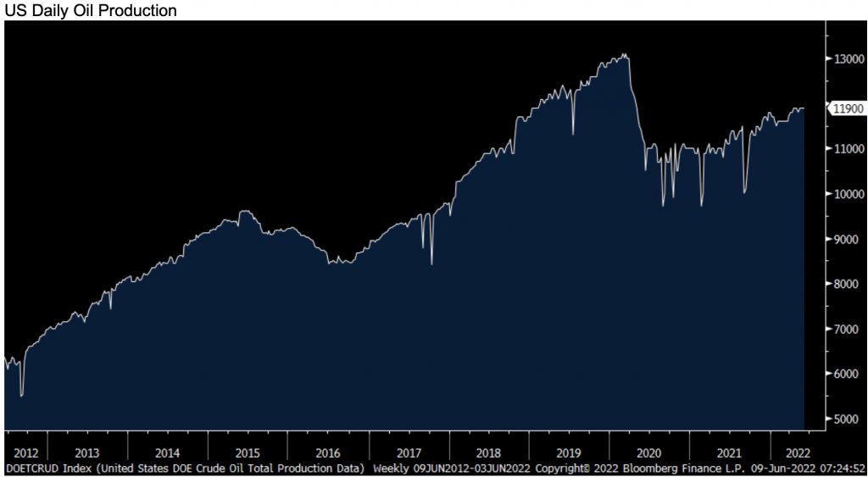Click the 13000 y-axis tick label
Image resolution: width=868 pixels, height=477 pixels.
[x=849, y=59]
